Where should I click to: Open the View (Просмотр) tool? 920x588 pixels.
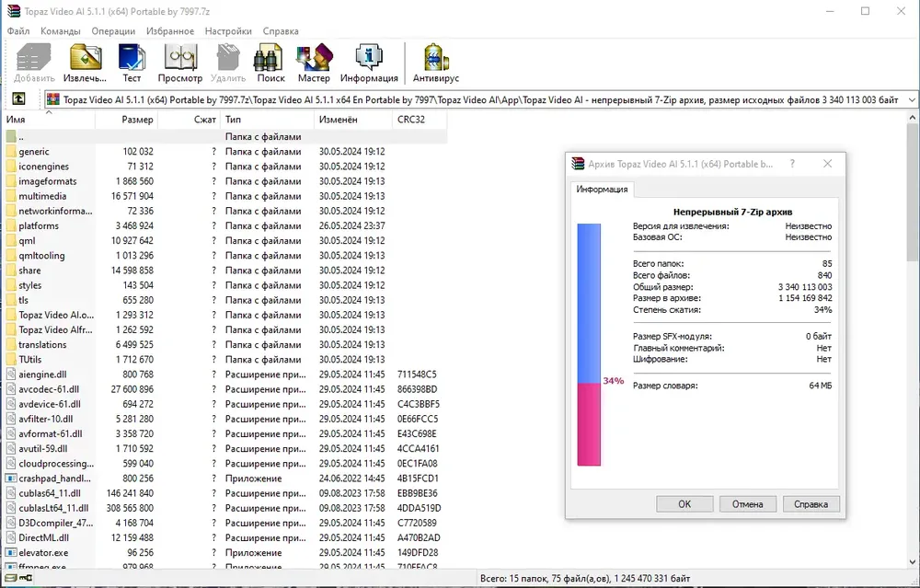179,63
